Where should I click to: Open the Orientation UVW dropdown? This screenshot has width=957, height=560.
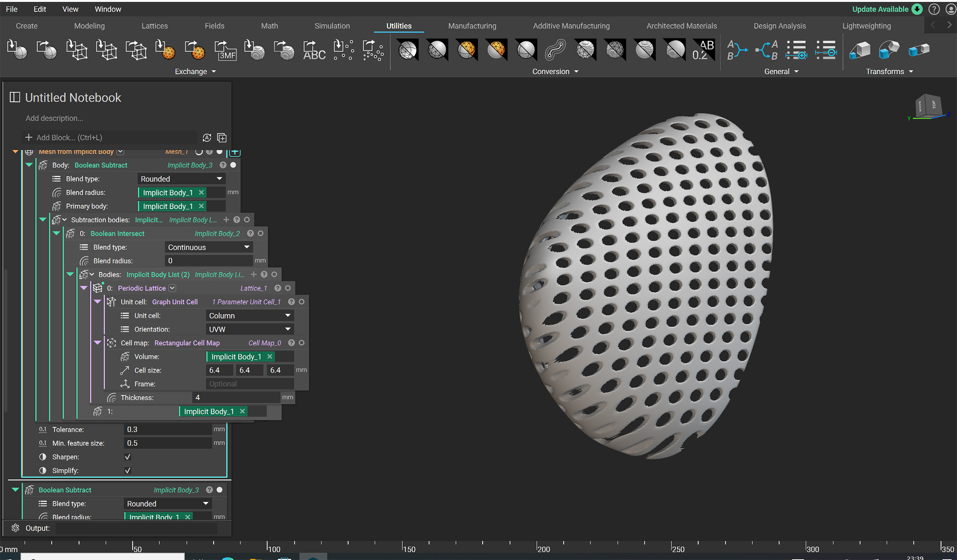[x=250, y=329]
